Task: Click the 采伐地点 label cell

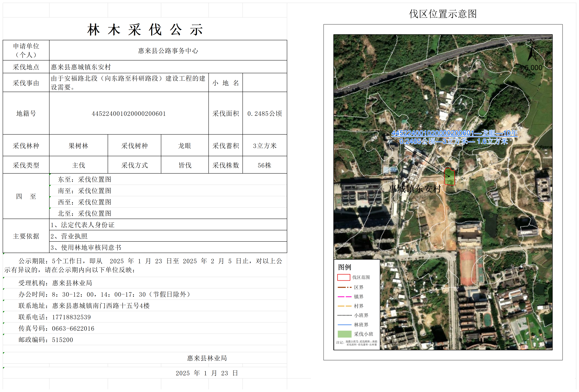Action: (x=26, y=67)
